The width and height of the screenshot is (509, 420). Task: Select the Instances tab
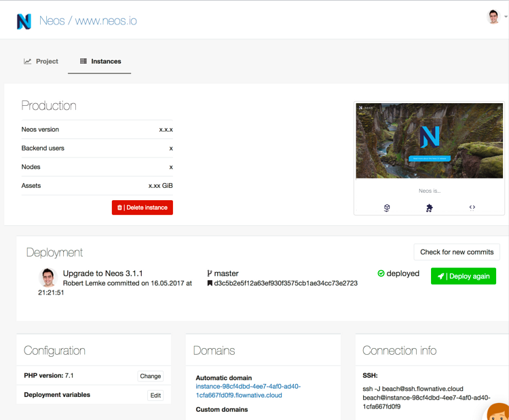point(100,61)
